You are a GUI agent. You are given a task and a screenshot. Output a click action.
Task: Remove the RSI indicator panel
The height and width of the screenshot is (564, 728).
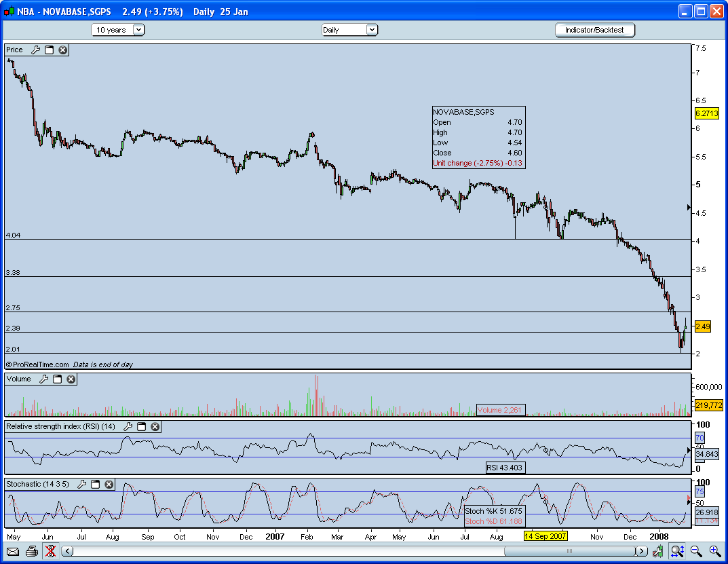coord(155,426)
